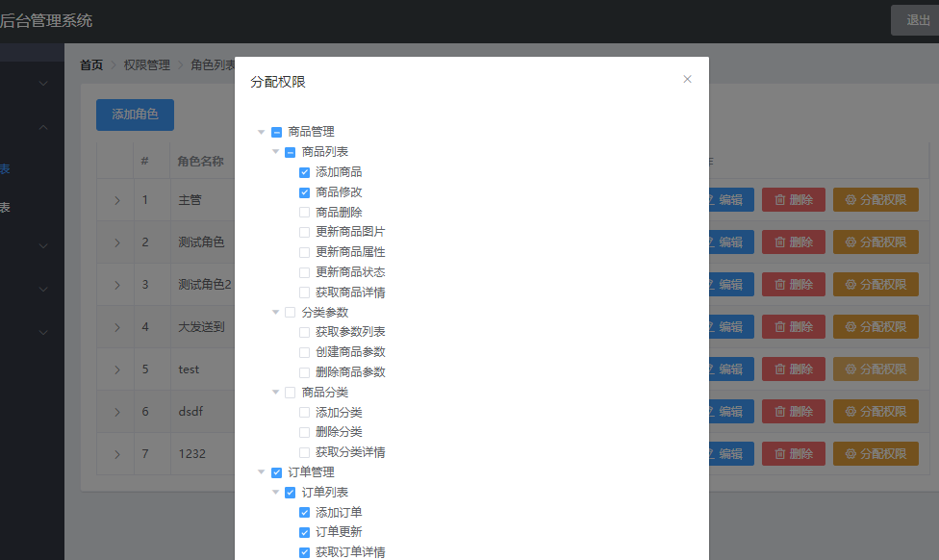Check the 商品分类 parent checkbox
Screen dimensions: 939x560
(290, 393)
